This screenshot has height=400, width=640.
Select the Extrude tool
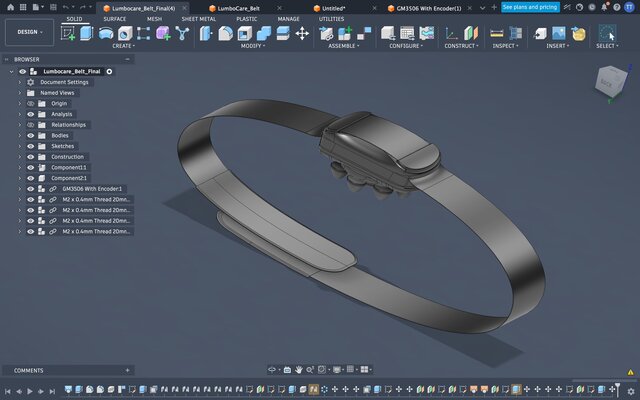click(x=86, y=33)
